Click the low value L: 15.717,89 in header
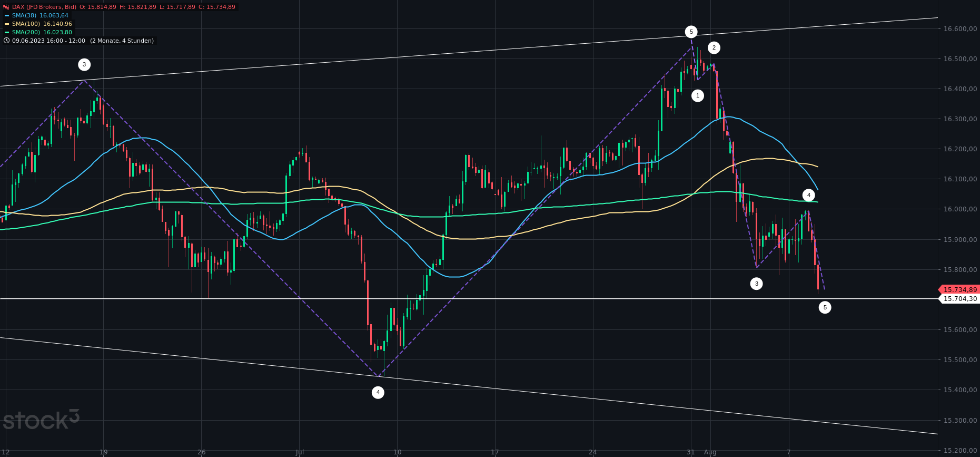The width and height of the screenshot is (980, 457). tap(177, 7)
